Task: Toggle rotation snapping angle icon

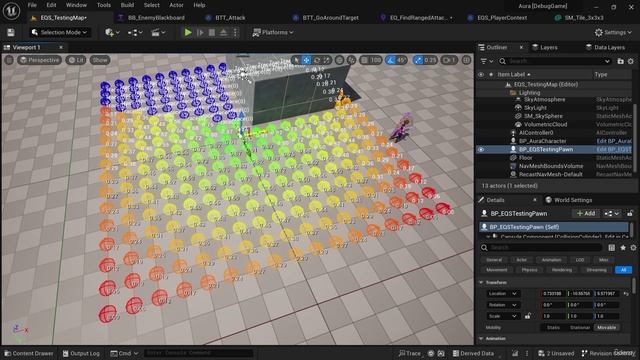Action: click(391, 60)
